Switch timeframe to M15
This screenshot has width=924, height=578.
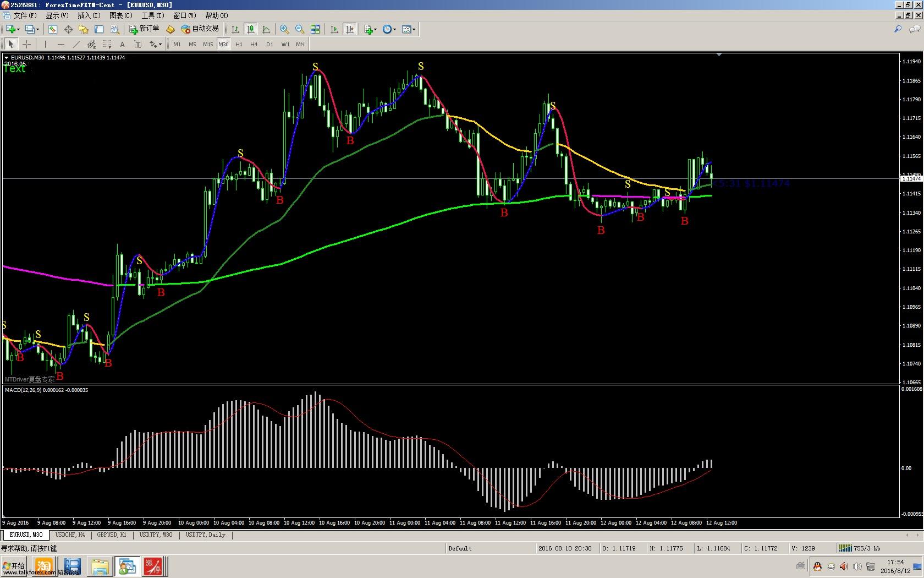click(208, 44)
